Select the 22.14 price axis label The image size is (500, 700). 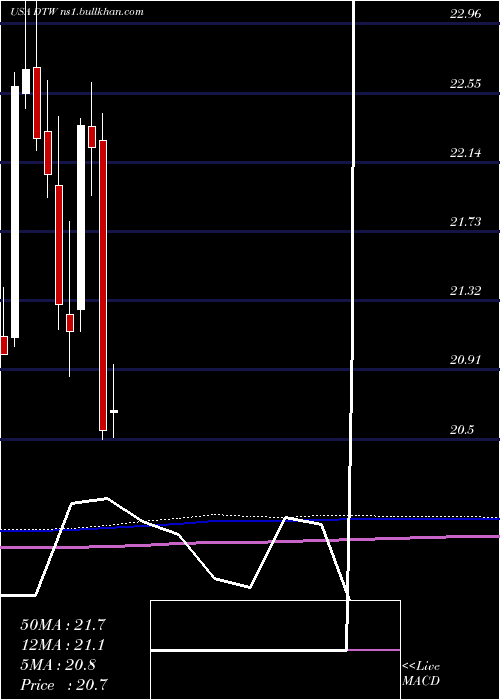pyautogui.click(x=465, y=153)
